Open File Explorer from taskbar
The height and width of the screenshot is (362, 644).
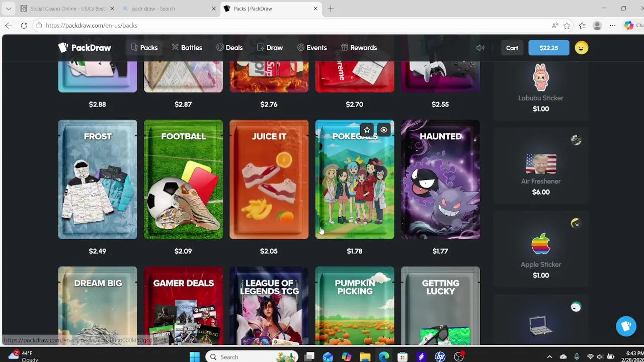coord(365,357)
